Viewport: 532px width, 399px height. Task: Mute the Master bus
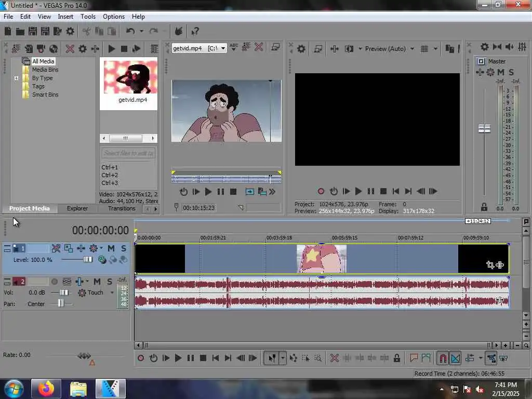501,72
